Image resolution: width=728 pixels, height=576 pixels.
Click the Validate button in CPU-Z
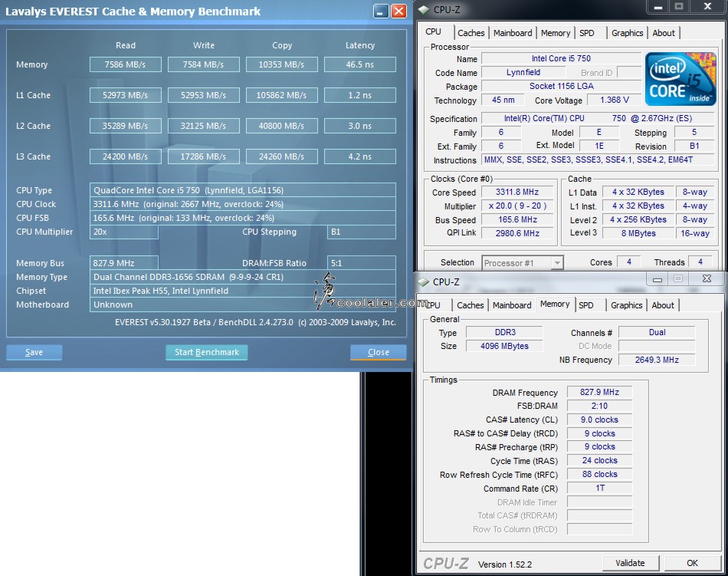630,563
